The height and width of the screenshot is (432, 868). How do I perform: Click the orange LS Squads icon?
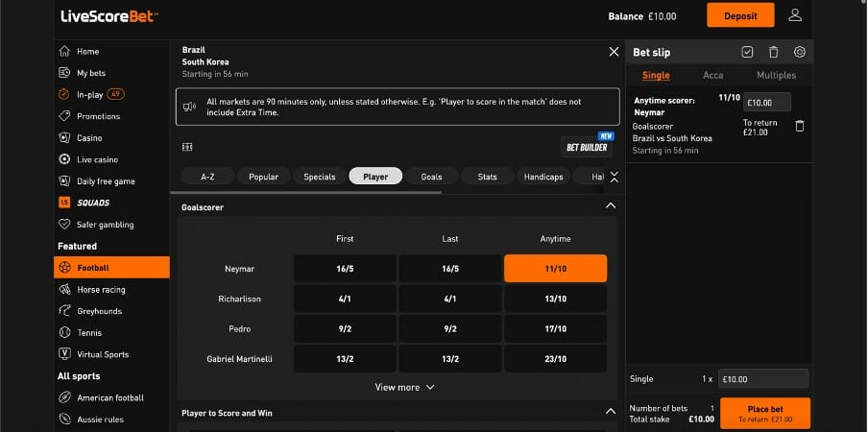click(64, 203)
